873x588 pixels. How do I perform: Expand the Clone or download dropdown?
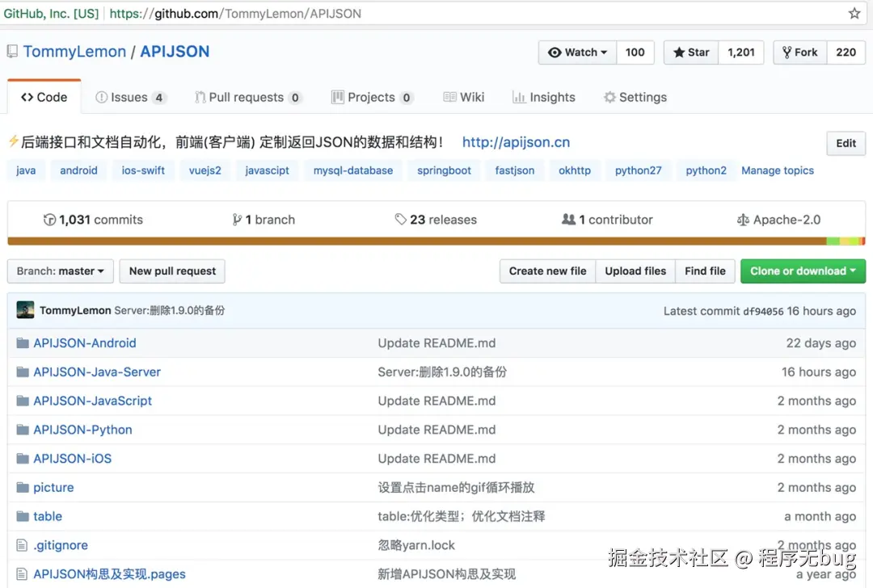[803, 271]
